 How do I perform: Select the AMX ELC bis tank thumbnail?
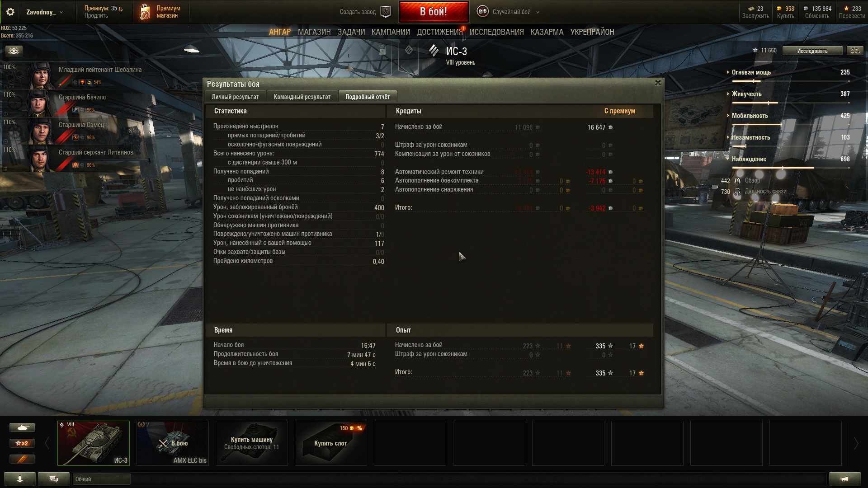point(173,443)
